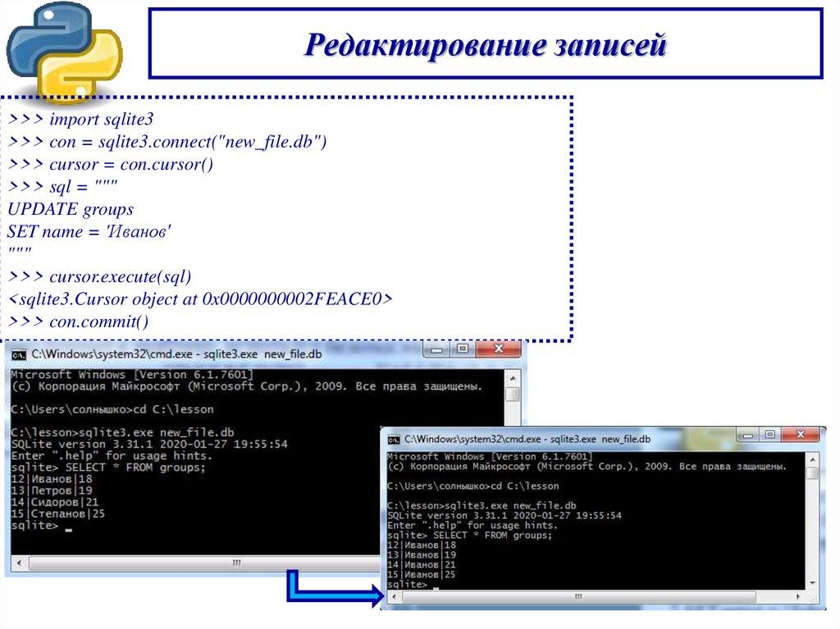Close the front cmd window showing only Иванов
Image resolution: width=840 pixels, height=629 pixels.
tap(801, 435)
